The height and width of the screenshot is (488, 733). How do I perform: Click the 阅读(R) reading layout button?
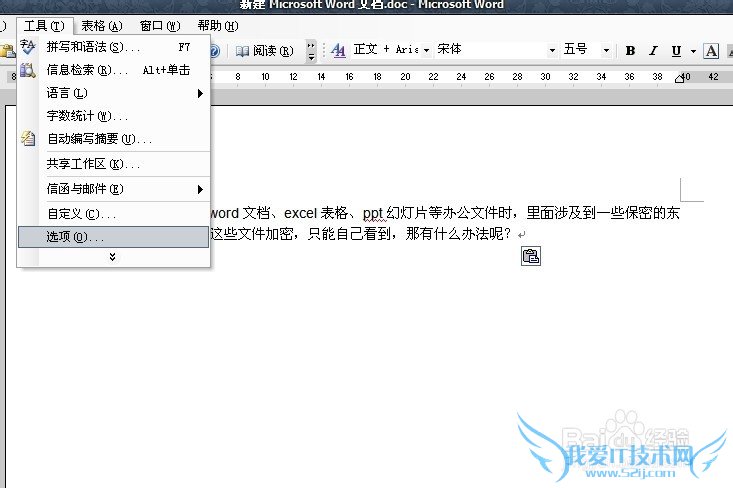[x=265, y=50]
